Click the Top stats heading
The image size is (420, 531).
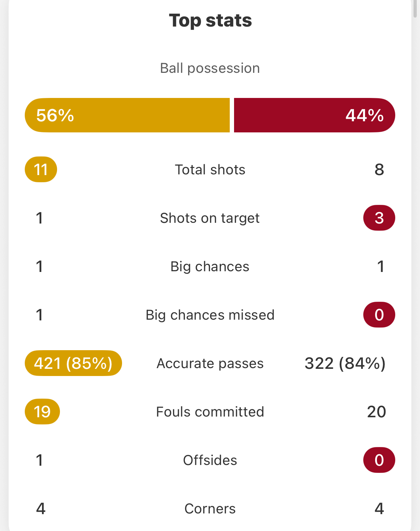tap(210, 20)
